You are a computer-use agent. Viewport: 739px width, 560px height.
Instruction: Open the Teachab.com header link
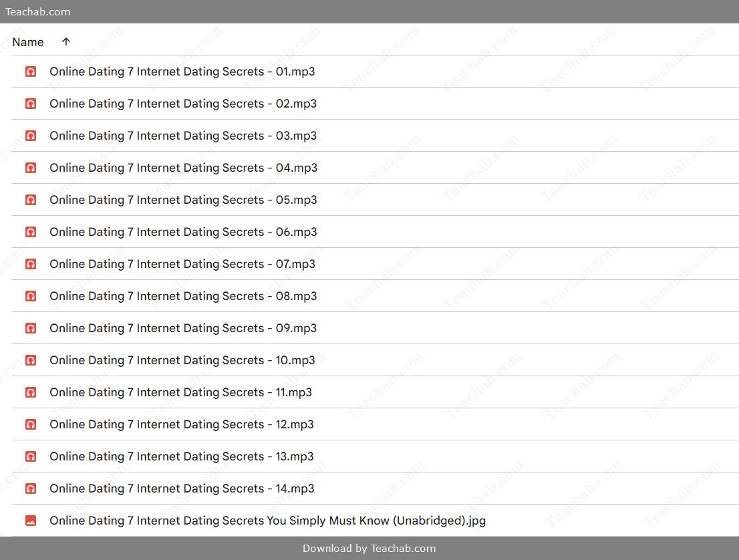click(37, 12)
